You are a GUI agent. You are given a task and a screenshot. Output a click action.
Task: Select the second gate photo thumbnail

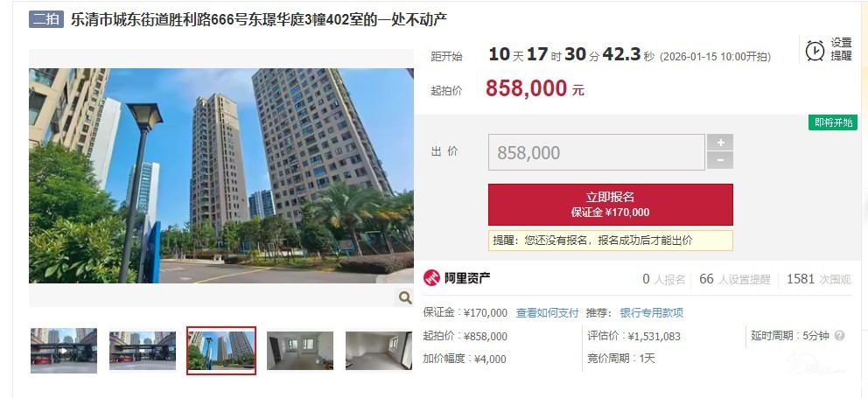coord(143,351)
